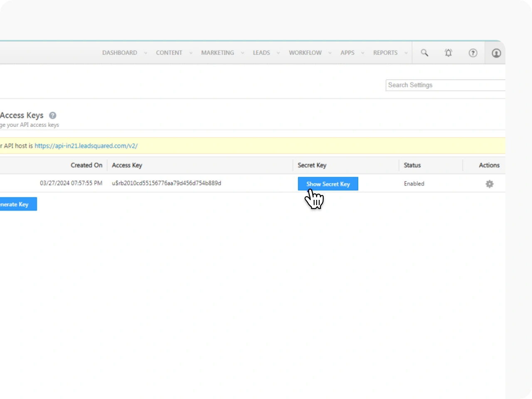Expand the dropdown arrow next to CONTENT
Viewport: 532px width, 399px height.
(x=191, y=53)
